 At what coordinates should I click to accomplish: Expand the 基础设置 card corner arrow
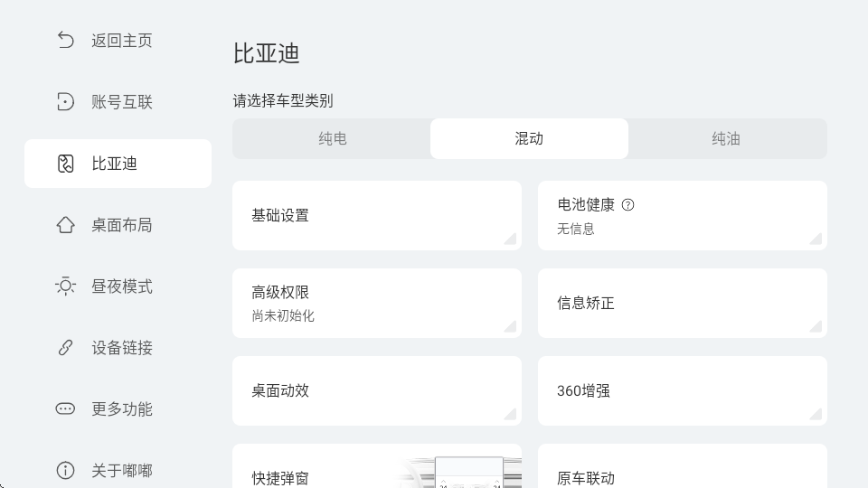coord(511,239)
